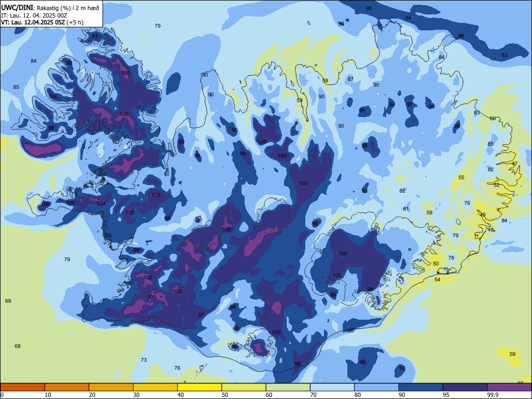Image resolution: width=532 pixels, height=399 pixels.
Task: Pick the pale yellow 50–60 legend swatch
Action: pos(244,387)
